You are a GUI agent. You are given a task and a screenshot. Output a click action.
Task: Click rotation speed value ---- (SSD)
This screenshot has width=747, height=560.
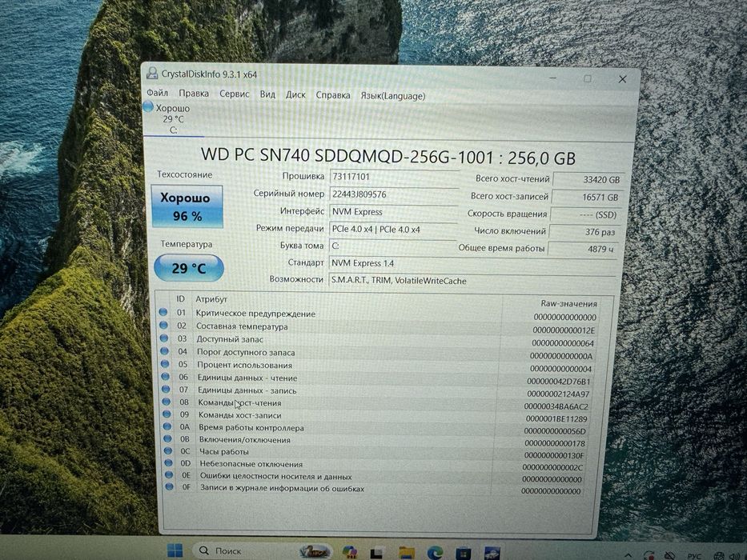tap(585, 214)
